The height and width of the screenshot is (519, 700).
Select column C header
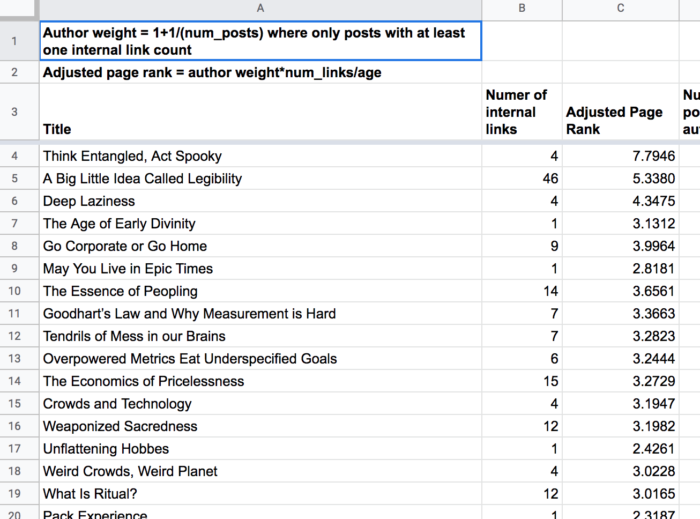pyautogui.click(x=620, y=9)
